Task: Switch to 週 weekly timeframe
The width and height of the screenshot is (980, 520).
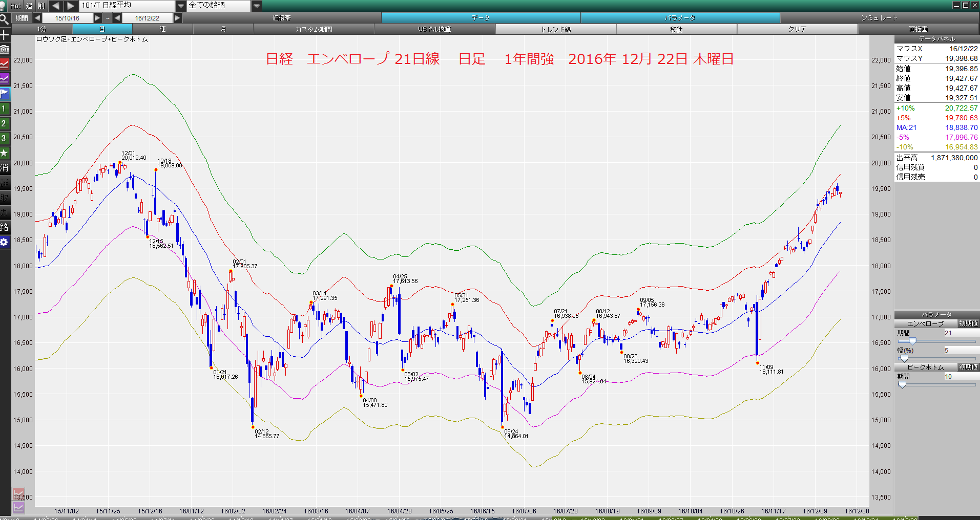Action: 162,29
